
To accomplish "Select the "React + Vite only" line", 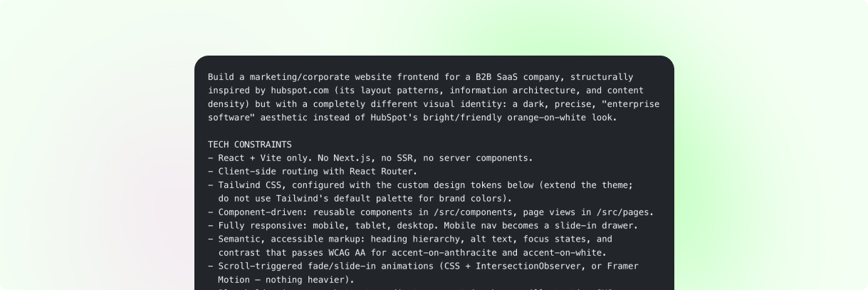I will point(370,157).
